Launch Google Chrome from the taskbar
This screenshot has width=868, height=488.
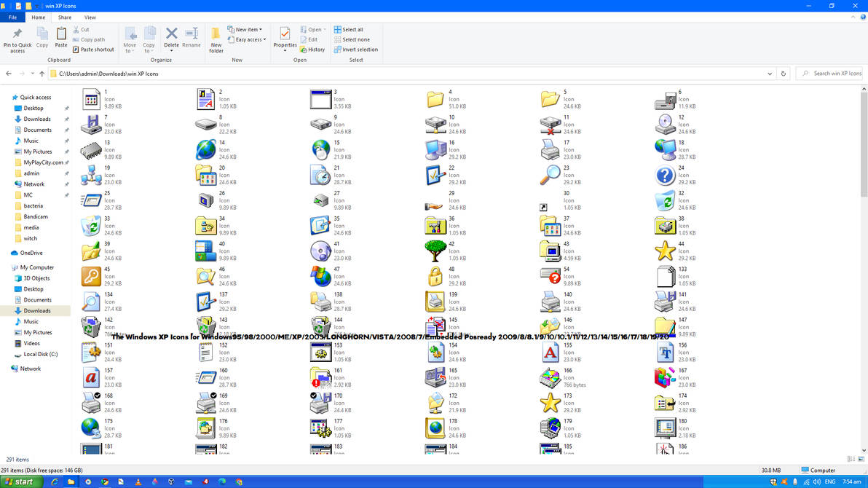tap(104, 482)
